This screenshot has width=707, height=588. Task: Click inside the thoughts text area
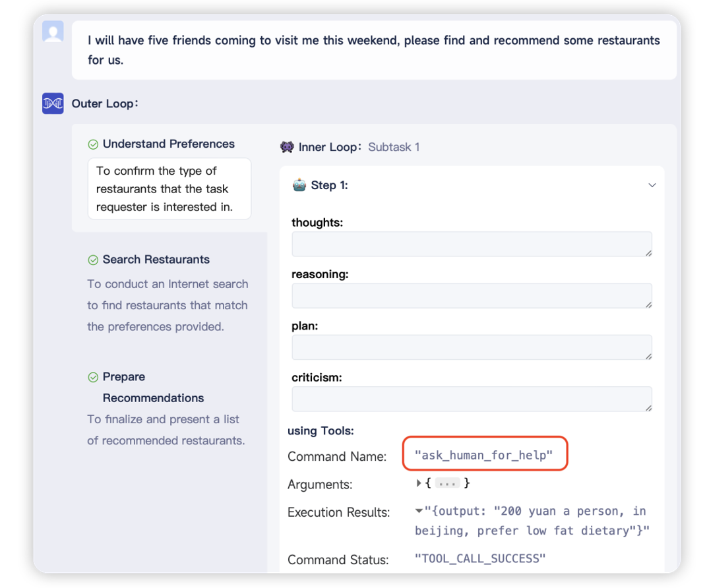(x=471, y=244)
